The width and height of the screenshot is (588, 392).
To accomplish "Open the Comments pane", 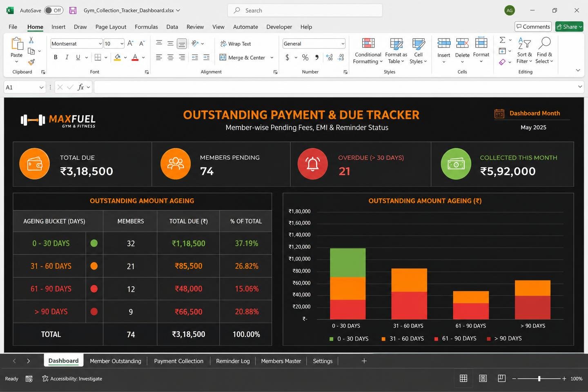I will coord(533,27).
